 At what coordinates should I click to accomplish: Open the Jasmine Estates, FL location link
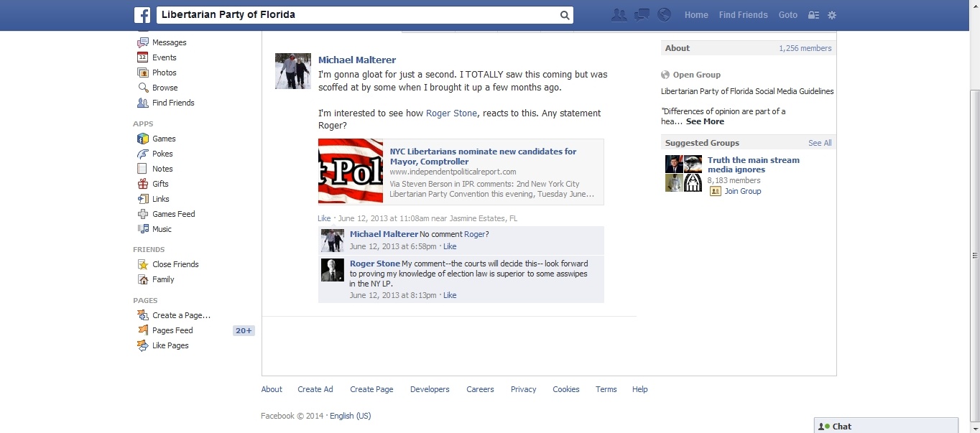(483, 218)
